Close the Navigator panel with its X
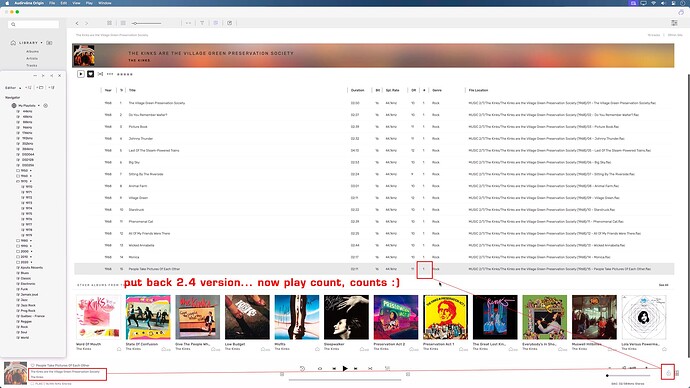This screenshot has height=388, width=690. coord(59,76)
